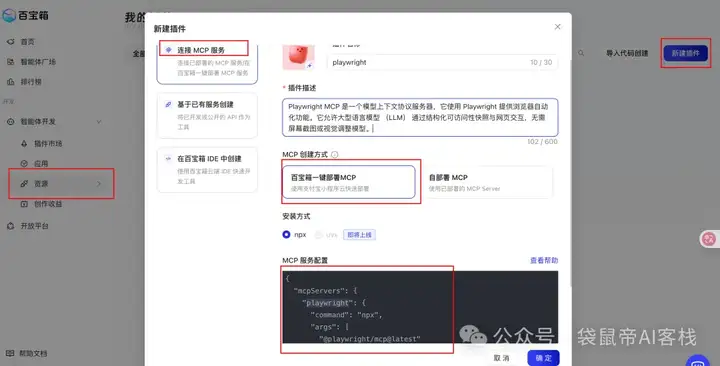
Task: Open 排行榜 ranking in sidebar
Action: (31, 82)
